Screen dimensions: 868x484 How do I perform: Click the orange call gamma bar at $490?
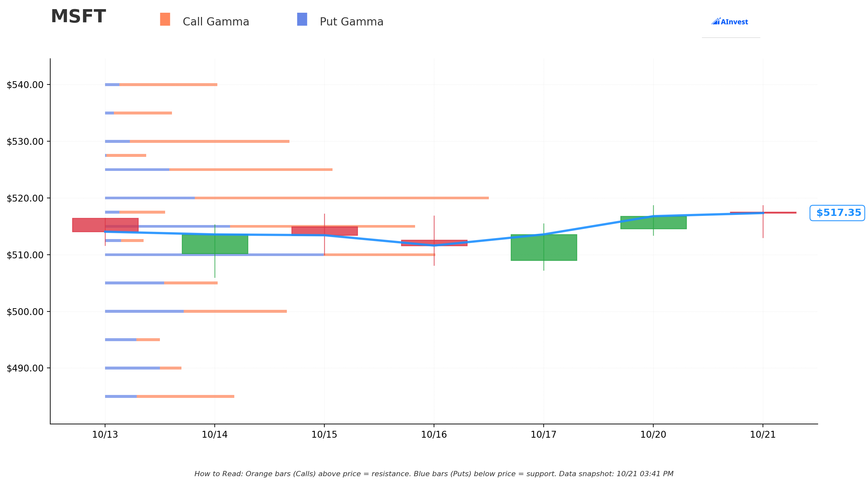coord(171,368)
